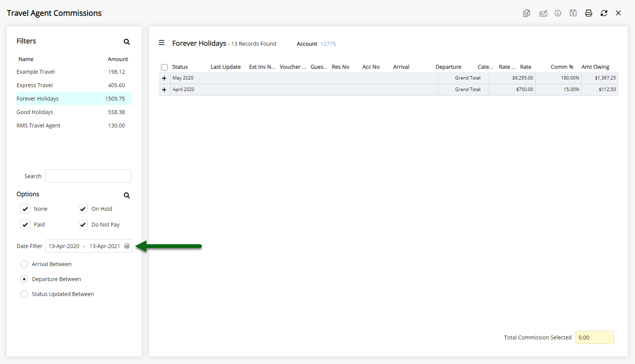This screenshot has width=635, height=364.
Task: Click the 1509.75 amount value
Action: pos(115,99)
